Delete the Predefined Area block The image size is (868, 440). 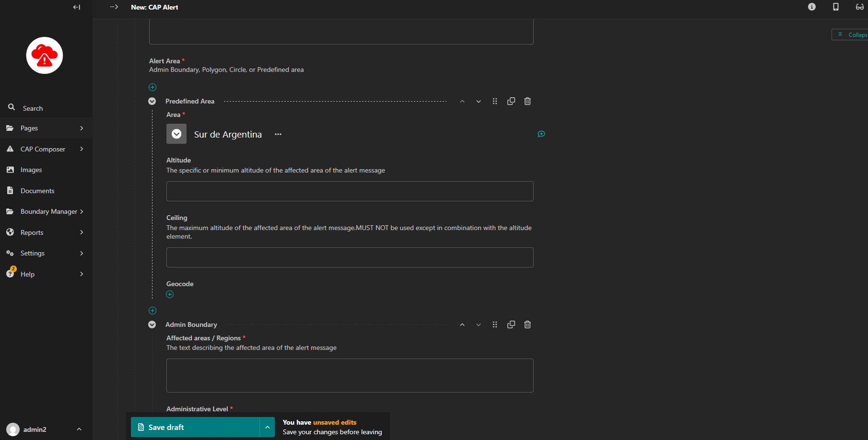tap(528, 101)
